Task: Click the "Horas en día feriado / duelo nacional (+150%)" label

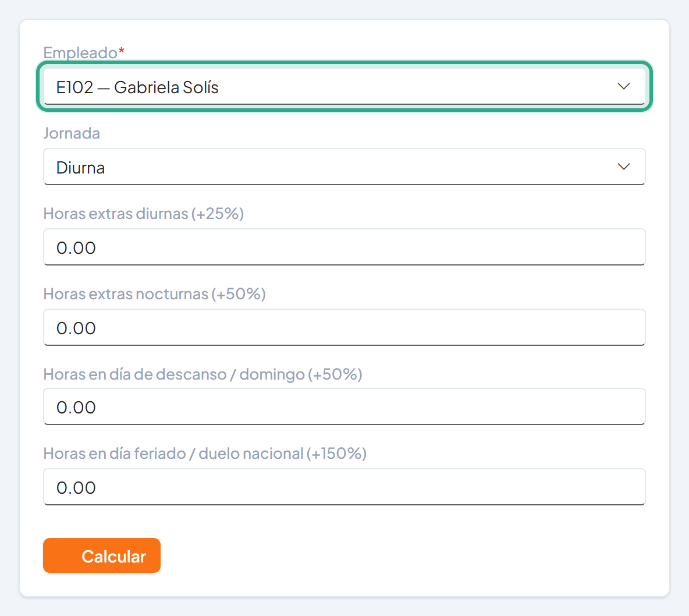Action: click(205, 454)
